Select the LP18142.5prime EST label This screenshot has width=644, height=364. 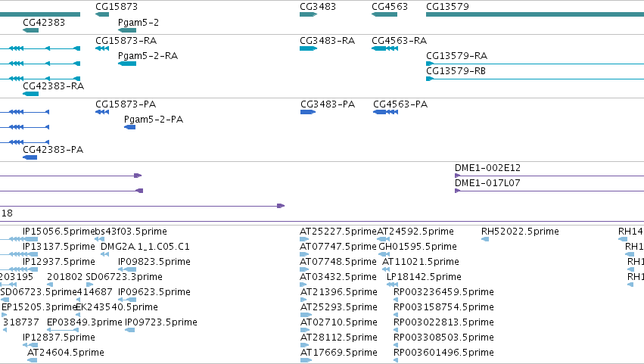pos(424,277)
